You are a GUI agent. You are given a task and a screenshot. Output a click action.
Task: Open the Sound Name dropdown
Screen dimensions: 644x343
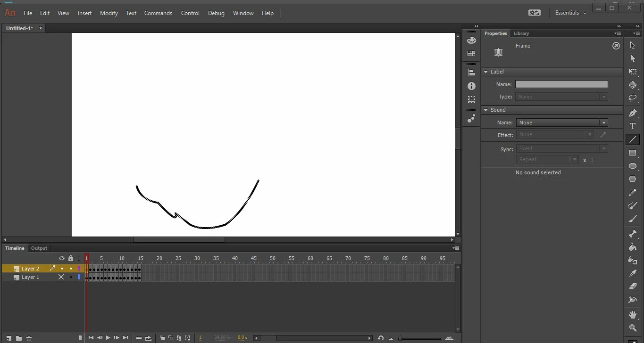(x=561, y=122)
